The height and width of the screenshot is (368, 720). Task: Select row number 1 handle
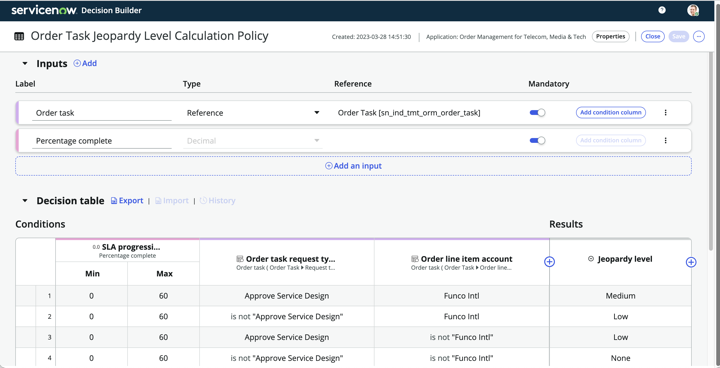tap(45, 296)
